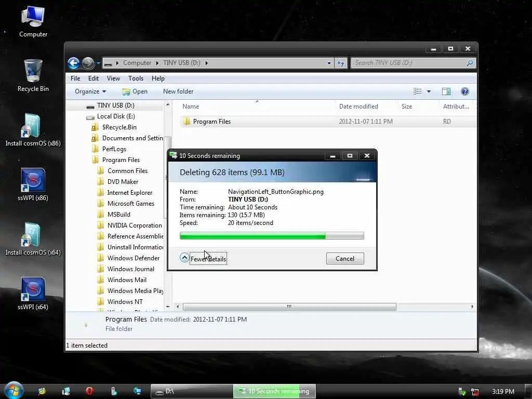Go back with Explorer Back arrow
532x399 pixels.
pyautogui.click(x=73, y=63)
